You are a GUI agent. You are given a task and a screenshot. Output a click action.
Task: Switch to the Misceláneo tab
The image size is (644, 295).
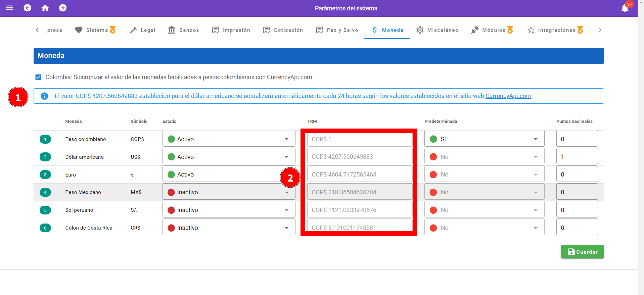(437, 30)
